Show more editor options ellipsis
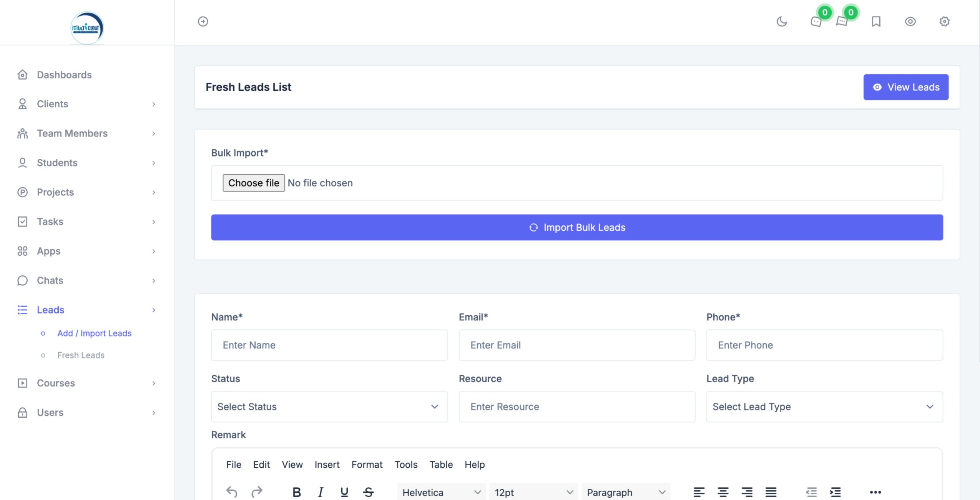 (875, 492)
